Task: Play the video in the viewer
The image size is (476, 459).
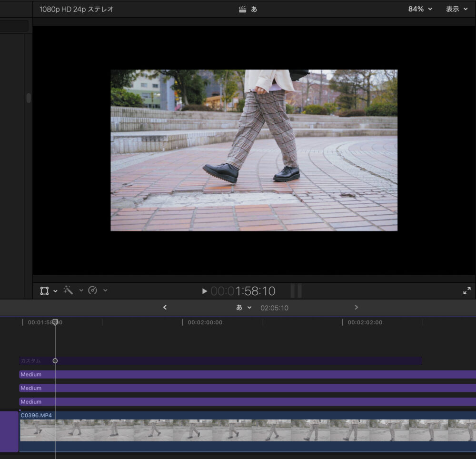Action: point(204,291)
